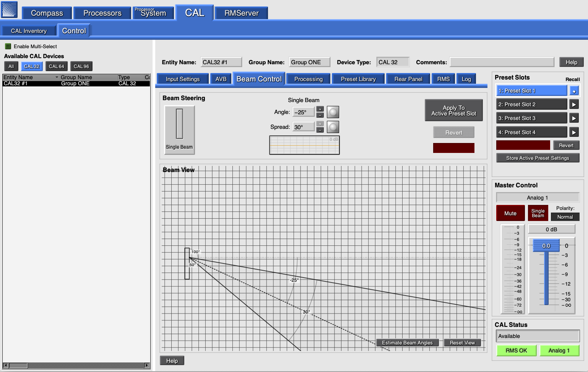Click the Revert button in Preset Slots
588x372 pixels.
pos(566,145)
